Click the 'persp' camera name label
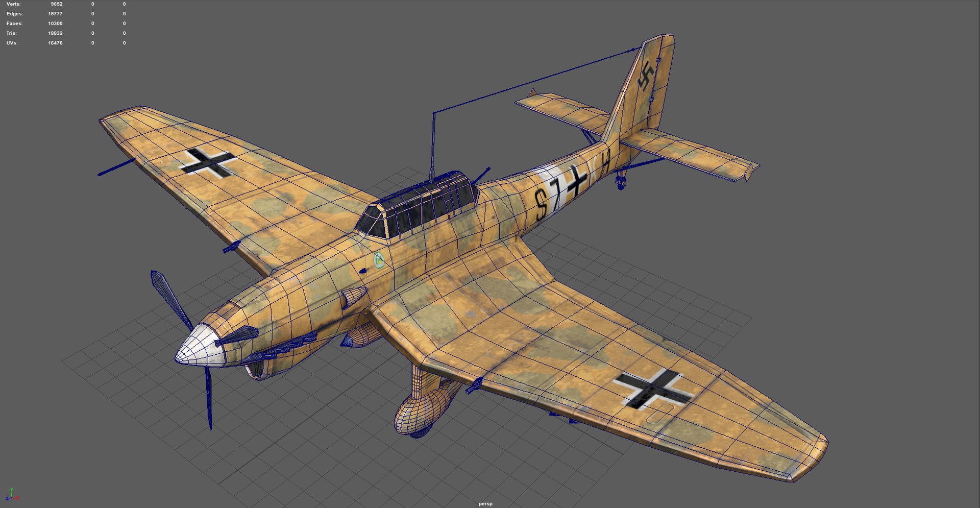980x508 pixels. (485, 503)
